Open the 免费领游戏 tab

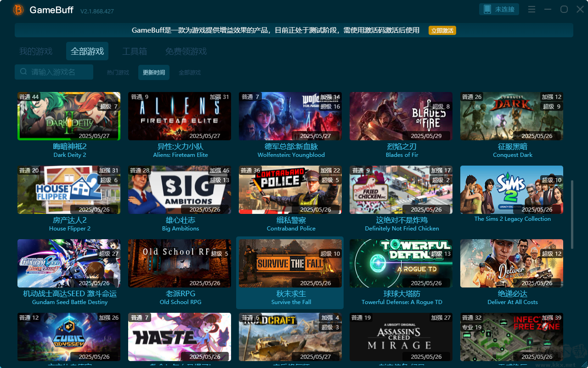tap(186, 52)
